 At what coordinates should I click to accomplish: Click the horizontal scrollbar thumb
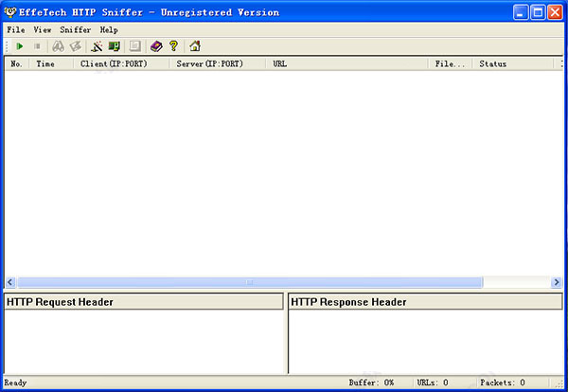click(x=250, y=282)
